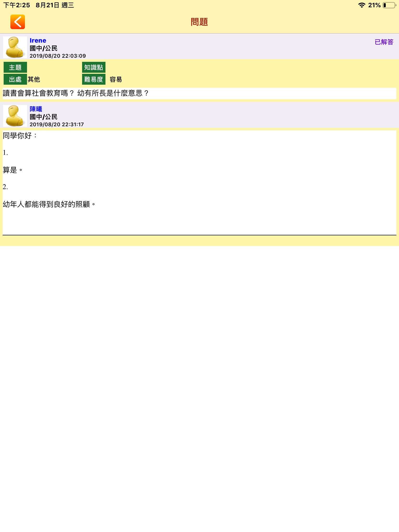This screenshot has height=532, width=399.
Task: Tap the green 知識點 label
Action: [94, 68]
